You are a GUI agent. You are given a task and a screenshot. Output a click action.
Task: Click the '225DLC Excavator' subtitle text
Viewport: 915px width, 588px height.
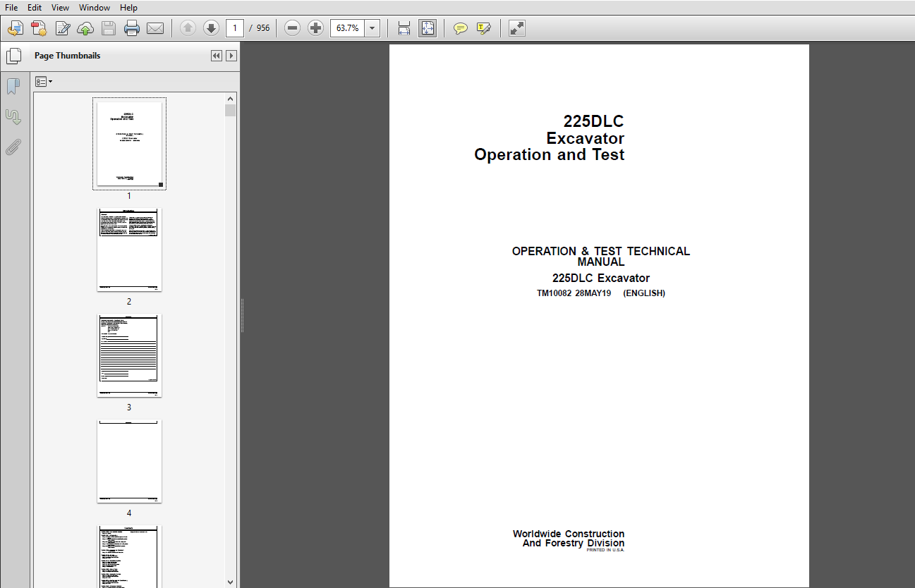pyautogui.click(x=601, y=278)
